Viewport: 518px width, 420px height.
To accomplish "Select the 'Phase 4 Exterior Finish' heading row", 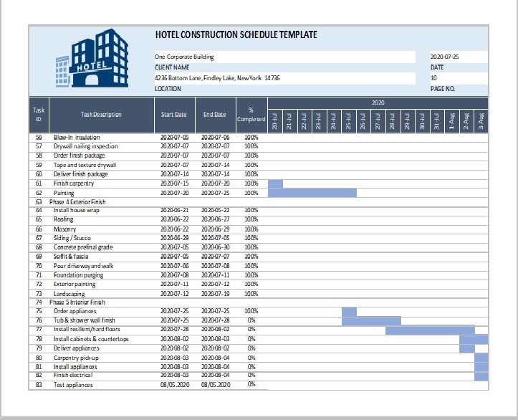I will click(x=259, y=202).
